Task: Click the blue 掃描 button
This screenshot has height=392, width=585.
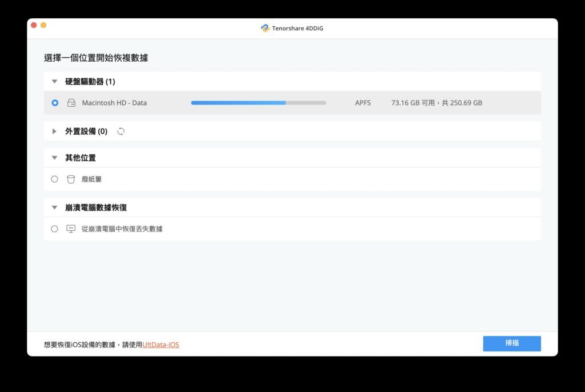Action: point(512,343)
